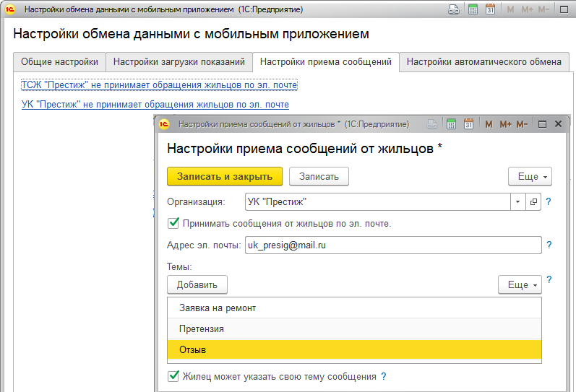Open calculator icon in main window title bar
576x392 pixels.
coord(473,9)
